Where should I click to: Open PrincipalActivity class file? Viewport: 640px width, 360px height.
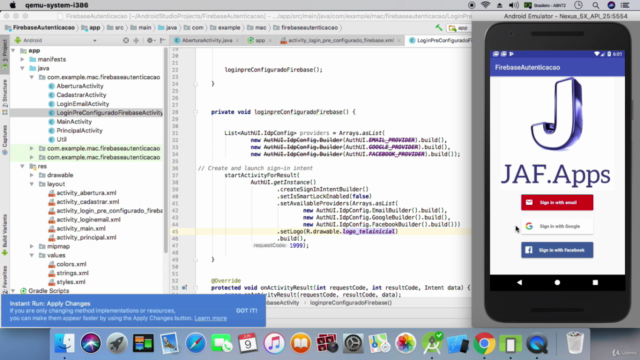click(79, 131)
